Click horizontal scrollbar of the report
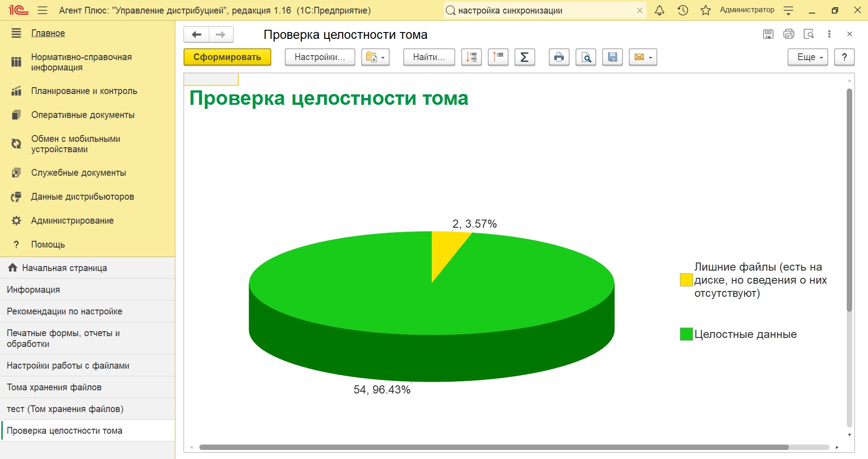 [494, 447]
